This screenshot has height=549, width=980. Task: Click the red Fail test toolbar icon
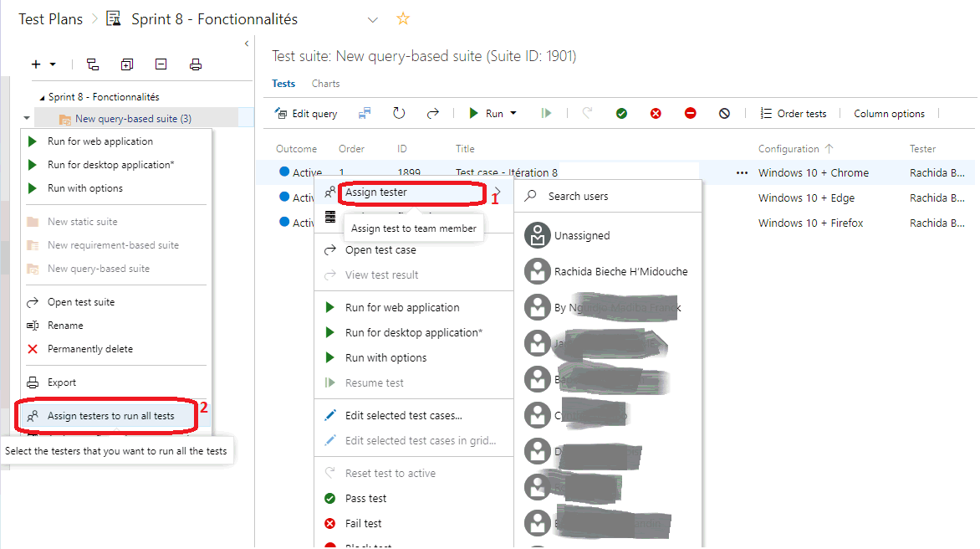(656, 113)
